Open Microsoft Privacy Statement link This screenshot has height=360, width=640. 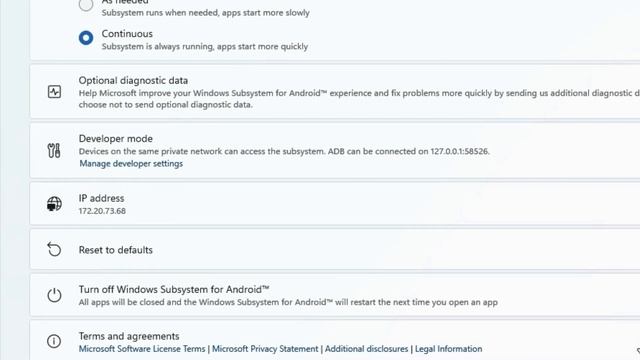(x=265, y=349)
